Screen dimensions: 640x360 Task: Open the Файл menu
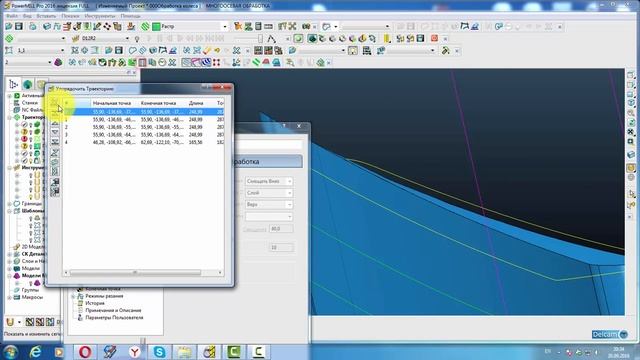point(11,16)
